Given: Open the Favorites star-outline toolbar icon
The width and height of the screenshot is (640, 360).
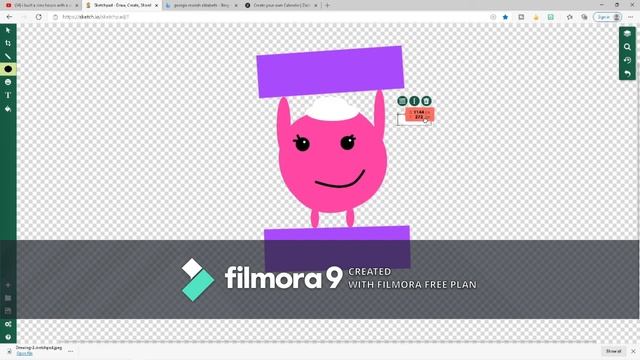Looking at the screenshot, I should [569, 17].
